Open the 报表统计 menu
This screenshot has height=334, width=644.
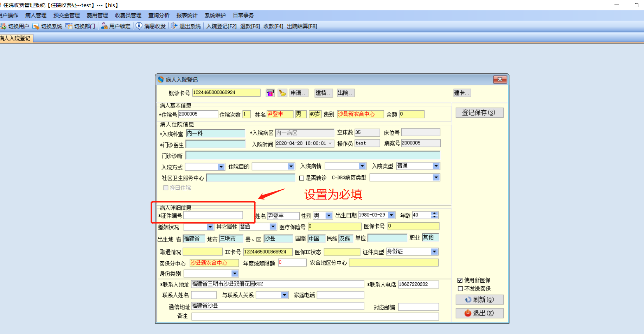[x=187, y=15]
